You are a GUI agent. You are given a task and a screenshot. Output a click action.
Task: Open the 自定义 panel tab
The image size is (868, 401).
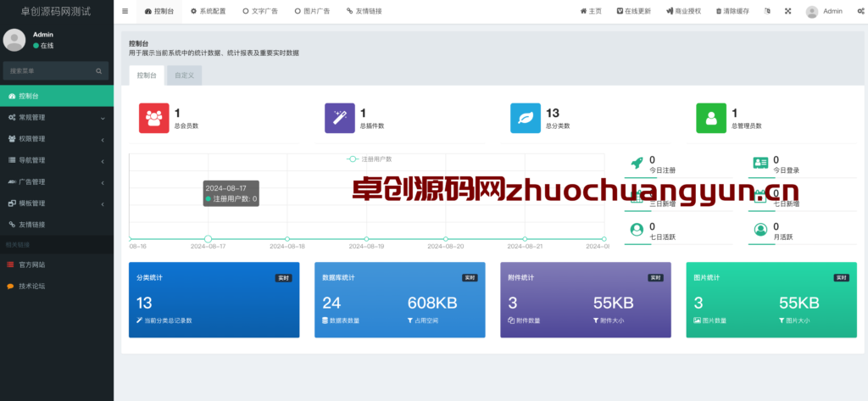pos(184,75)
